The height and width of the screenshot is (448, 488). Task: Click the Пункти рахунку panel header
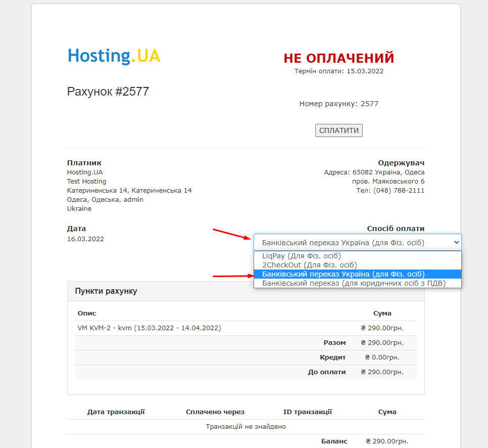click(x=246, y=291)
